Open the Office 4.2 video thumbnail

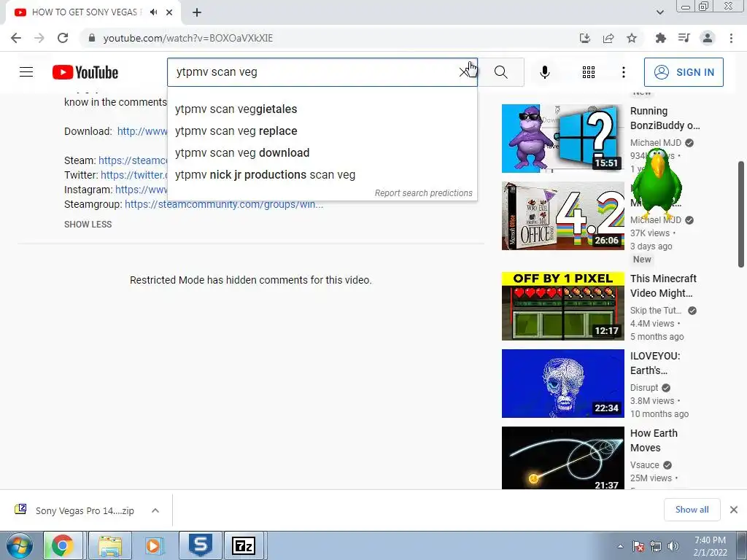coord(562,216)
